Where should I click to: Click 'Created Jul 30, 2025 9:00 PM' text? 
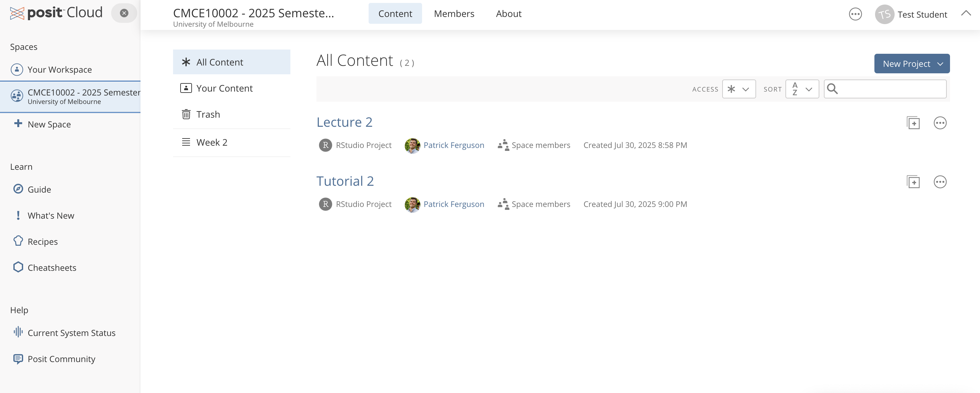pyautogui.click(x=635, y=204)
